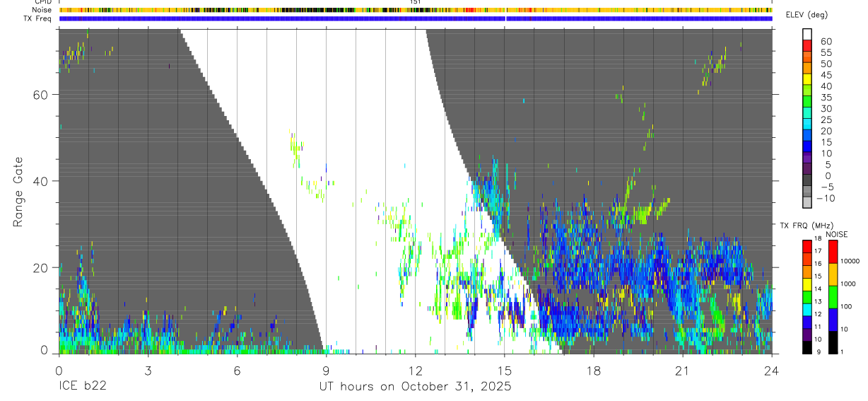The image size is (868, 401).
Task: Click the '24' tick label on the UT axis
Action: pyautogui.click(x=771, y=370)
